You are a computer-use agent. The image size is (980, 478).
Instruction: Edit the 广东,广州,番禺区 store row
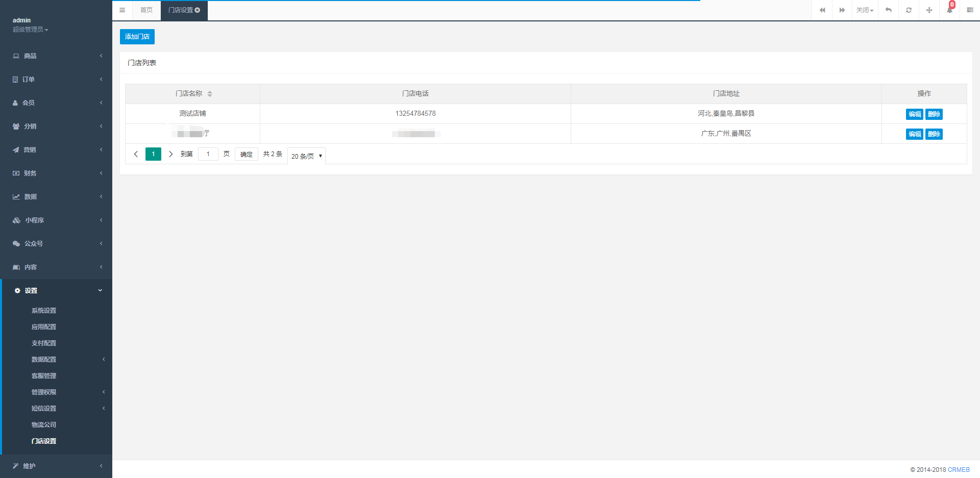(x=914, y=134)
